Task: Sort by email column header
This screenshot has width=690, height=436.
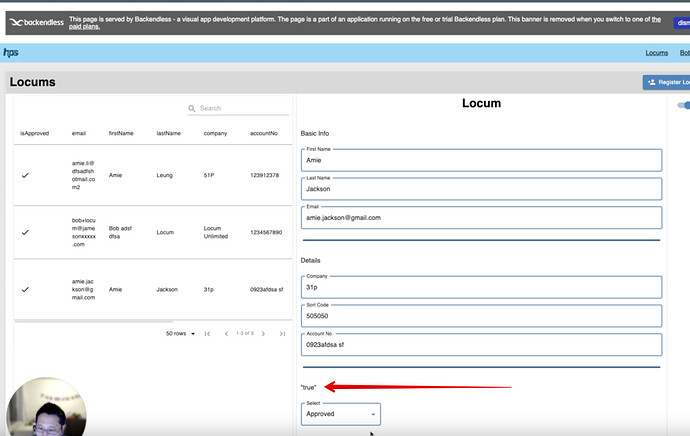Action: tap(79, 133)
